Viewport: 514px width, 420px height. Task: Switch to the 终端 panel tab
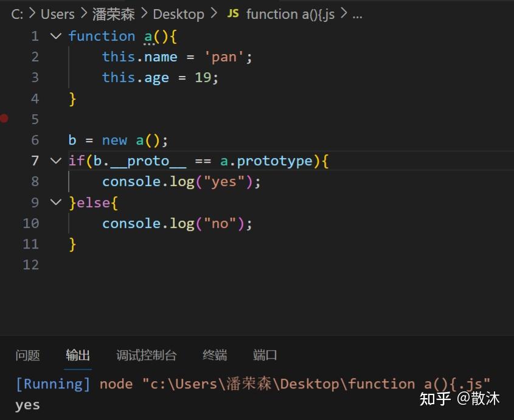tap(215, 356)
